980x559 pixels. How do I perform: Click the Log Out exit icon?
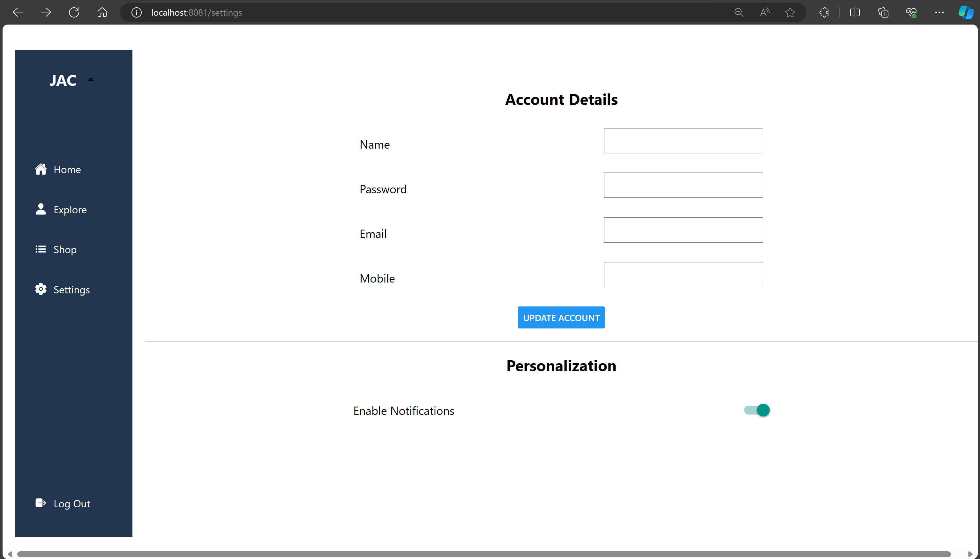click(41, 503)
